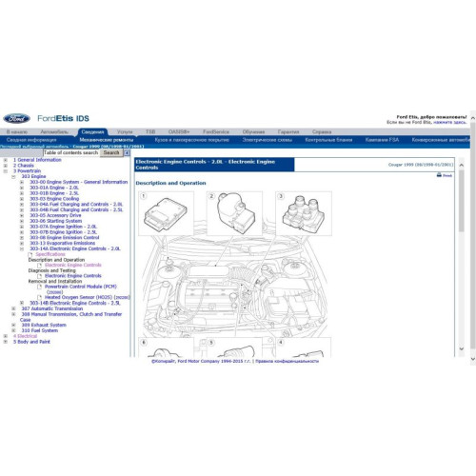This screenshot has height=476, width=476.
Task: Expand the 303-03 Engine Cooling node
Action: click(22, 199)
